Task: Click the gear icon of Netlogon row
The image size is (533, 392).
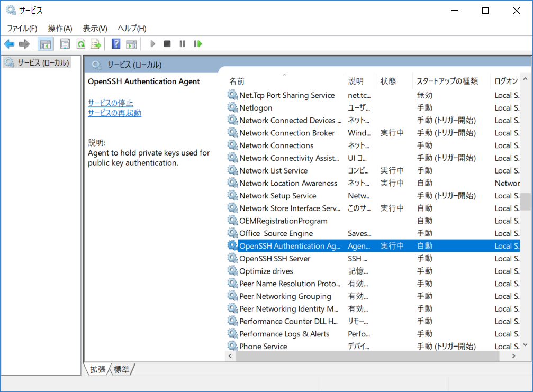Action: 232,108
